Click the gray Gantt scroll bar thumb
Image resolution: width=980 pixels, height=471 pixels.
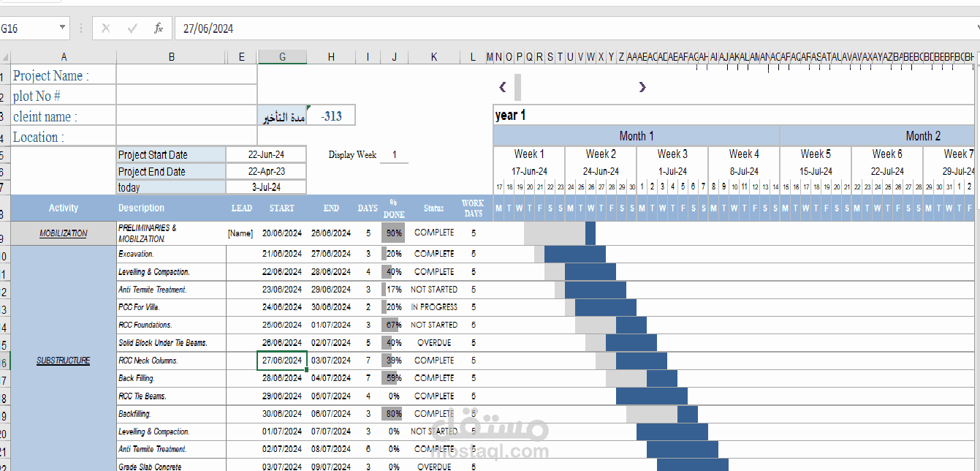(x=518, y=87)
